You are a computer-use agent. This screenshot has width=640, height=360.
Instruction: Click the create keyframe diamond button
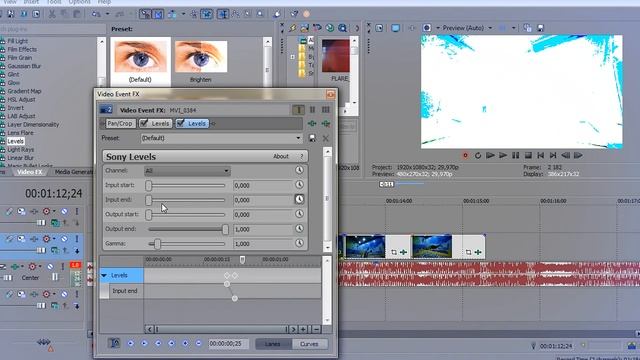(185, 344)
